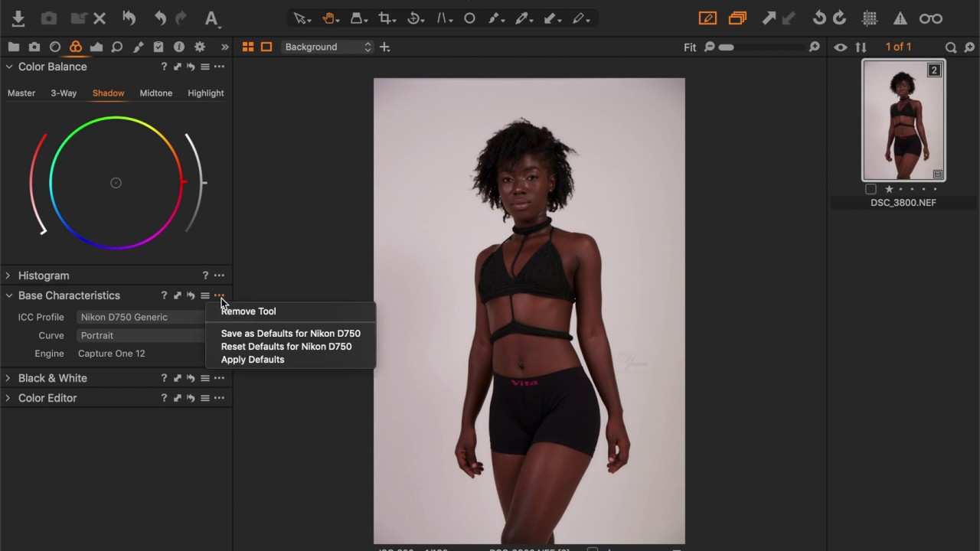Add a new layer with plus button
This screenshot has height=551, width=980.
click(x=385, y=47)
